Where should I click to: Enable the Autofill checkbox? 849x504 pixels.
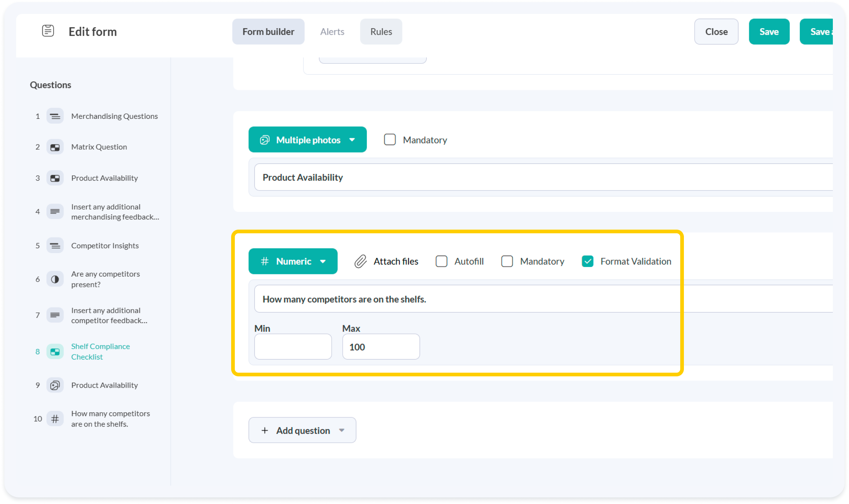coord(441,261)
